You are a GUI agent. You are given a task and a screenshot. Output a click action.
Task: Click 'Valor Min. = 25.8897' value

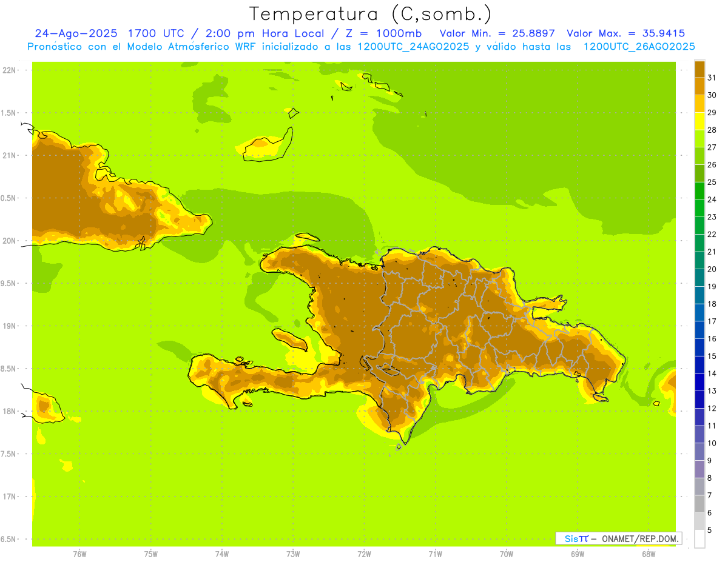pyautogui.click(x=497, y=33)
